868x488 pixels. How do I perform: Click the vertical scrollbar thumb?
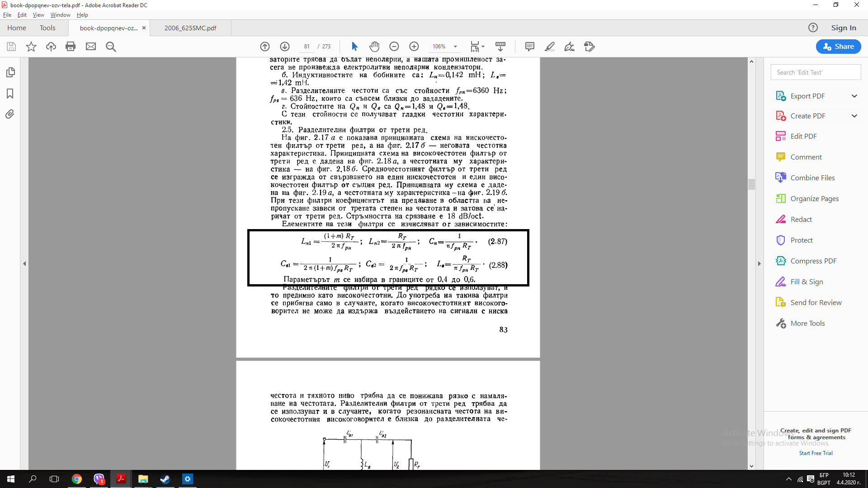coord(751,184)
